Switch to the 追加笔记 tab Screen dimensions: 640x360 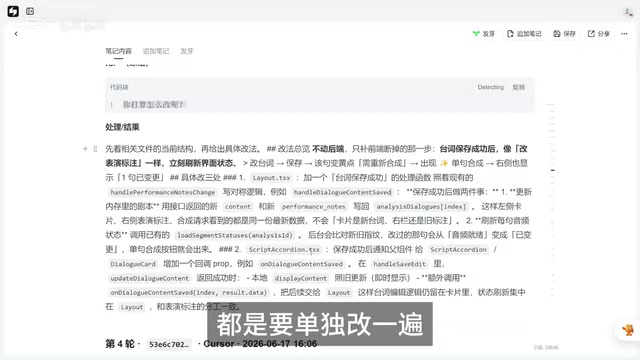156,51
